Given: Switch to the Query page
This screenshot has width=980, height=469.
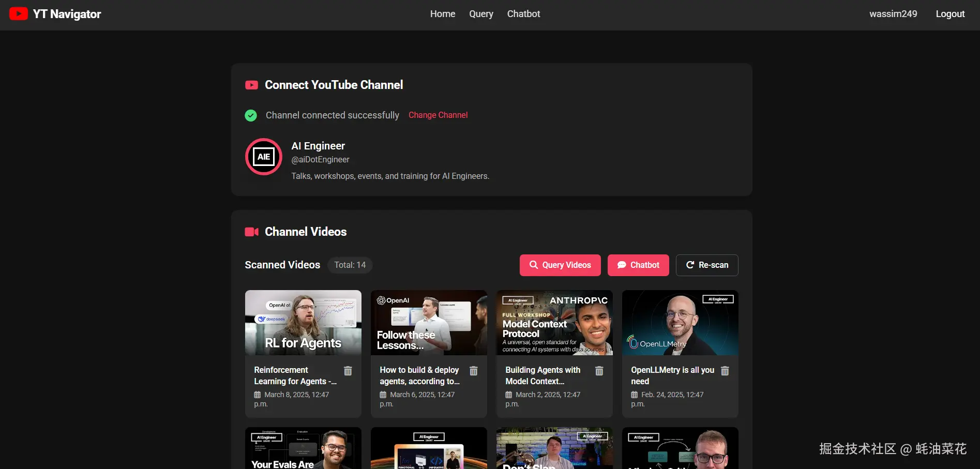Looking at the screenshot, I should pos(480,13).
